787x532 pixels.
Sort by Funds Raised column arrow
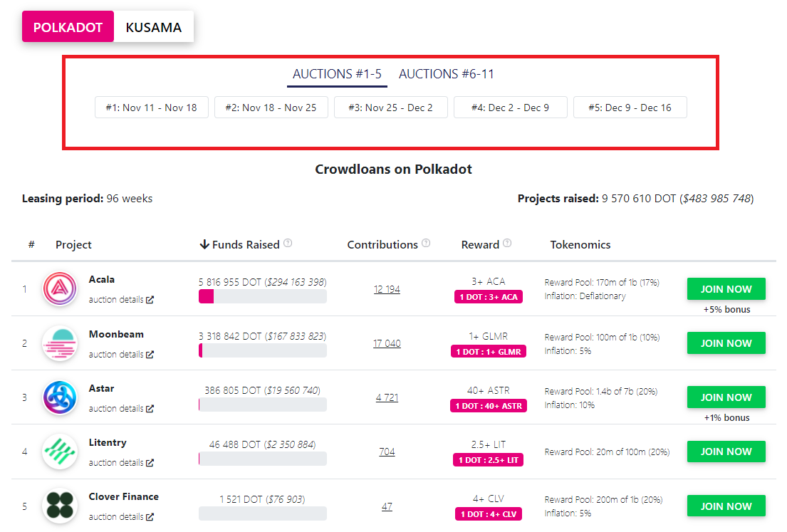click(204, 245)
